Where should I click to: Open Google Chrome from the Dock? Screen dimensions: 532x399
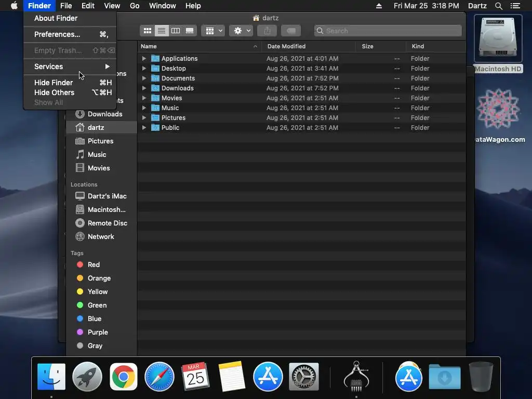tap(124, 377)
